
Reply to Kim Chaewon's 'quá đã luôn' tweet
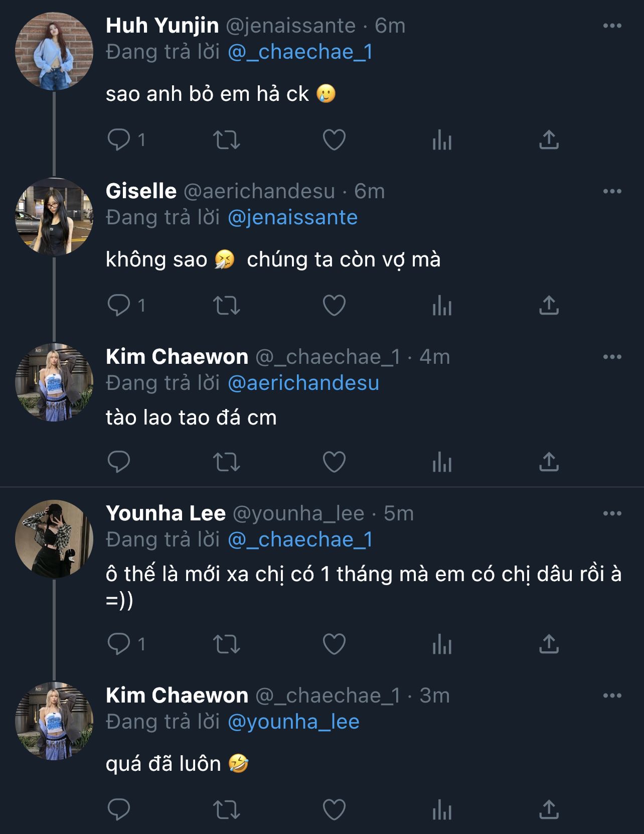pyautogui.click(x=119, y=809)
